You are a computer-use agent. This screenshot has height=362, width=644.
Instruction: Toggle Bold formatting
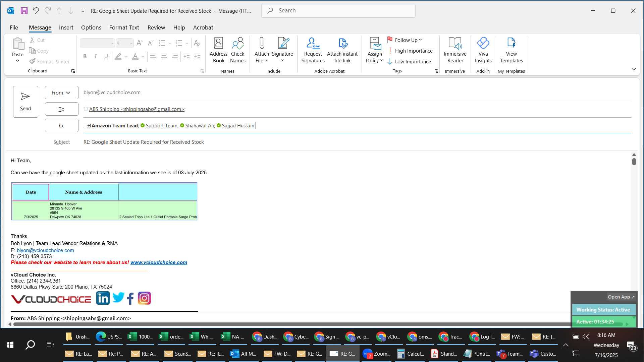coord(85,56)
